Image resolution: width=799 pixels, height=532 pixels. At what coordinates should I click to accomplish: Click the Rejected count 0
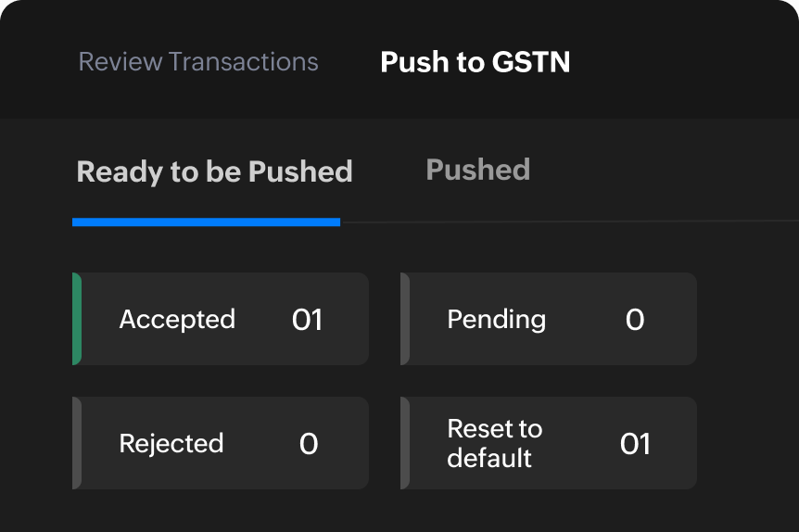[x=309, y=444]
